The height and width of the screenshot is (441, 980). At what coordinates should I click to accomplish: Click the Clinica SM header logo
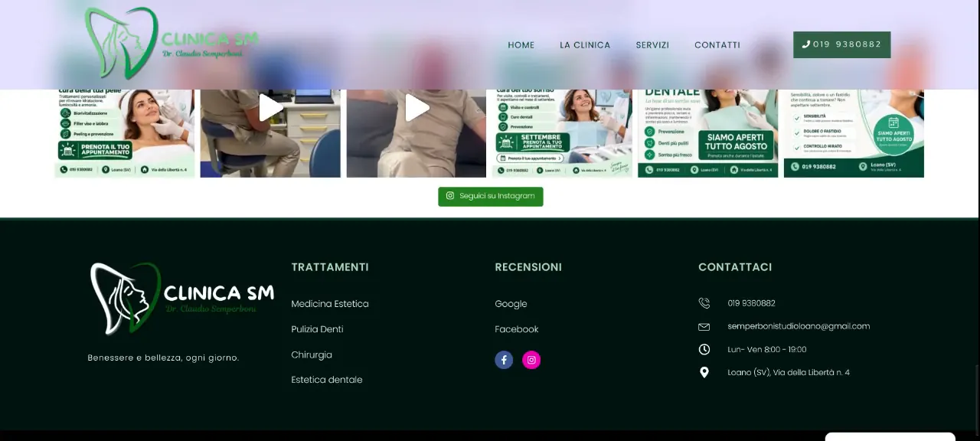[171, 44]
